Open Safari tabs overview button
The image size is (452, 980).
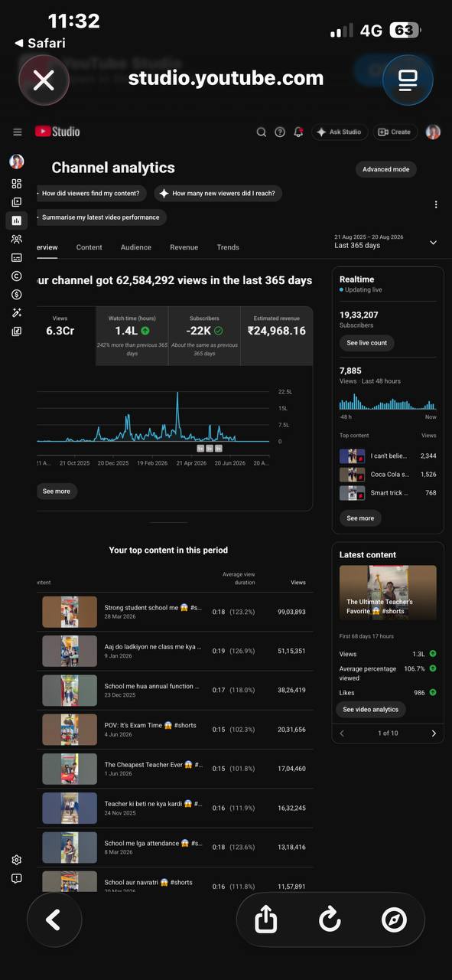pyautogui.click(x=408, y=80)
